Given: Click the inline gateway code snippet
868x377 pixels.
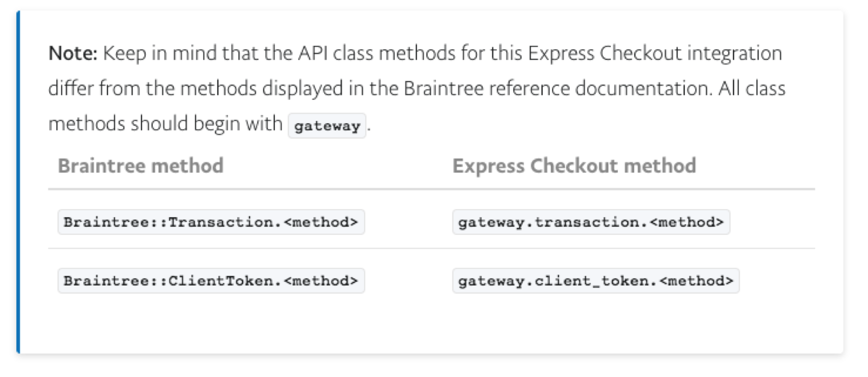Looking at the screenshot, I should pyautogui.click(x=327, y=126).
